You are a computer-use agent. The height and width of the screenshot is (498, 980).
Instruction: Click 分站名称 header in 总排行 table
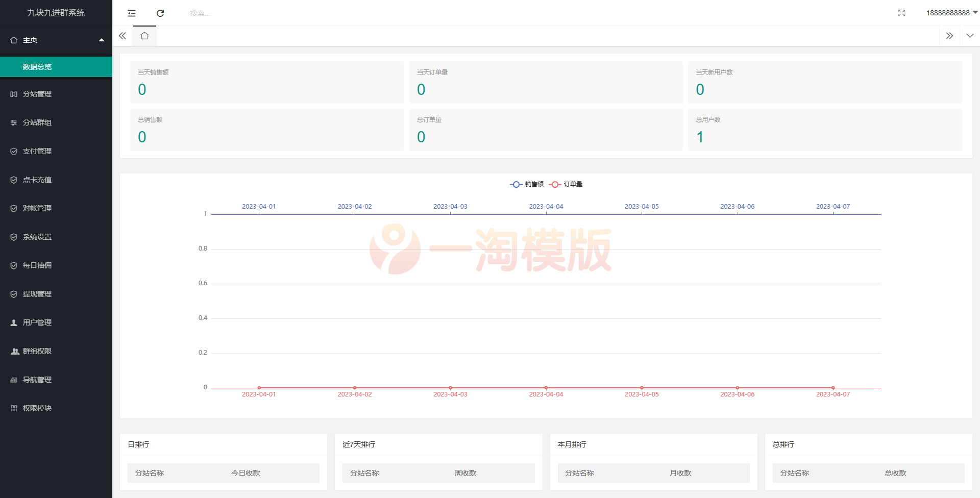[795, 473]
